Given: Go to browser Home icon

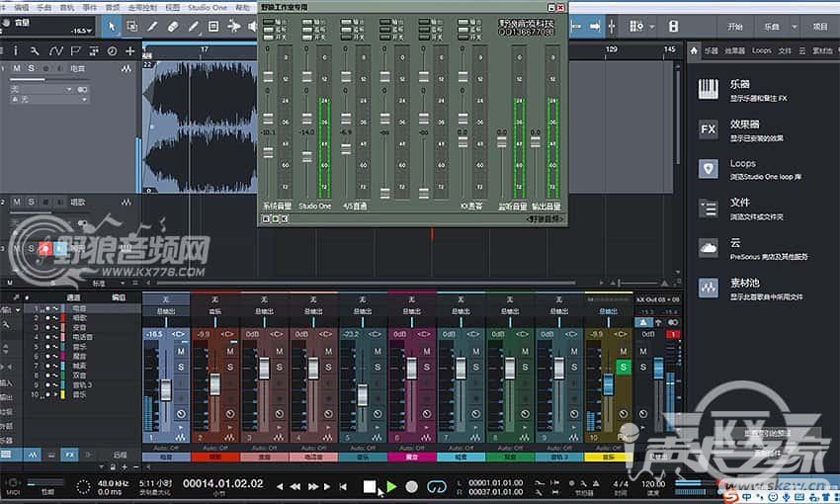Looking at the screenshot, I should tap(694, 50).
